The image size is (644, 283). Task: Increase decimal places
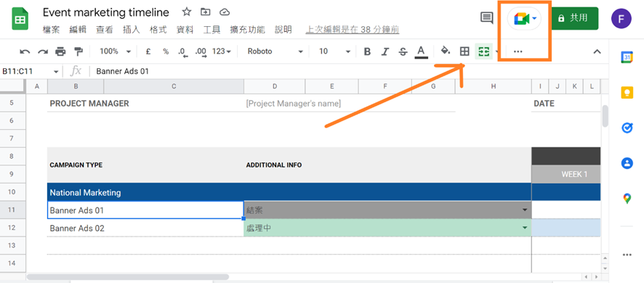[x=201, y=52]
